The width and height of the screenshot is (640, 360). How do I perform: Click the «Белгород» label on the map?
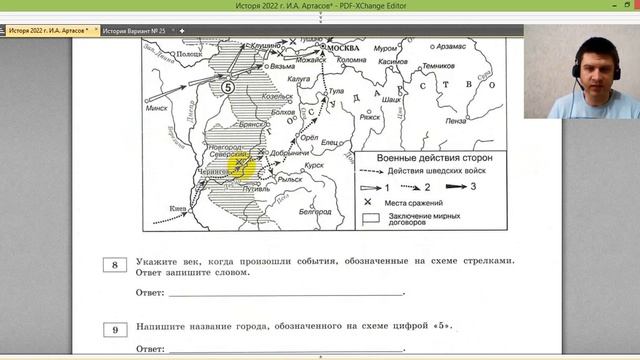(315, 211)
